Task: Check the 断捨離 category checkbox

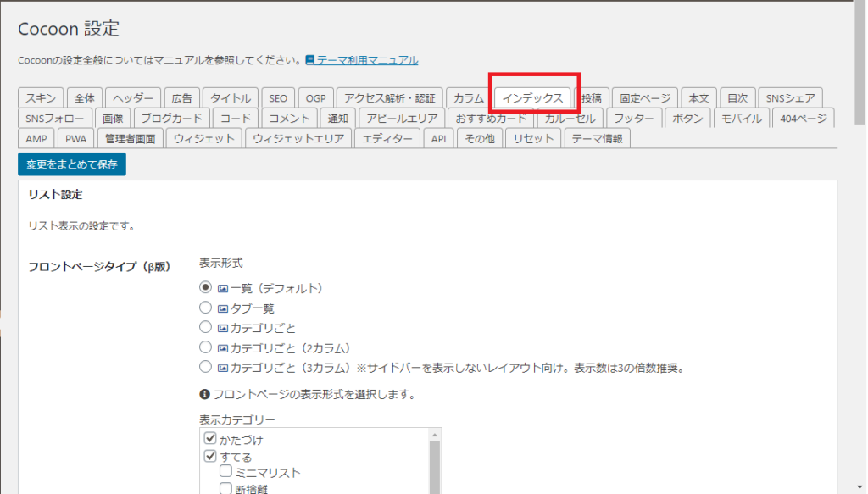Action: [x=225, y=488]
